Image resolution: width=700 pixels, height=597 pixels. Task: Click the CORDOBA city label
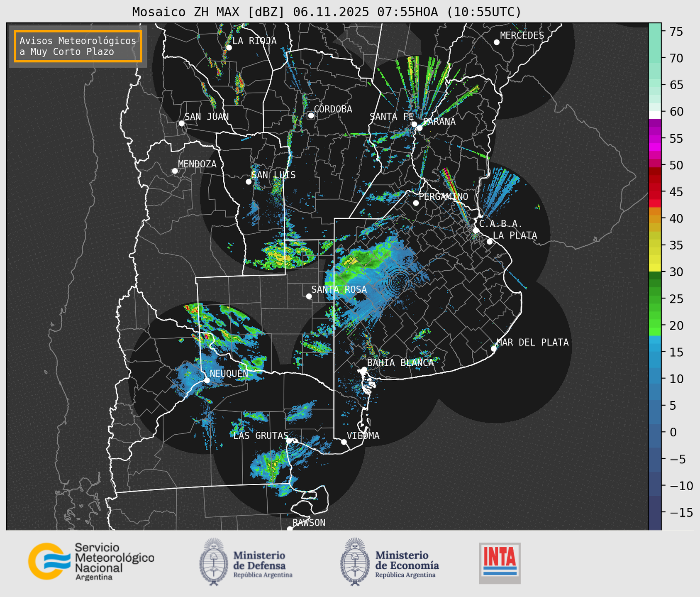point(333,109)
